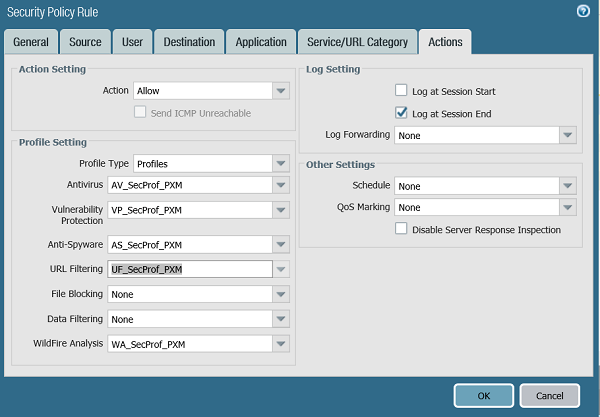The height and width of the screenshot is (417, 600).
Task: Click the URL Filtering input field
Action: pyautogui.click(x=190, y=269)
